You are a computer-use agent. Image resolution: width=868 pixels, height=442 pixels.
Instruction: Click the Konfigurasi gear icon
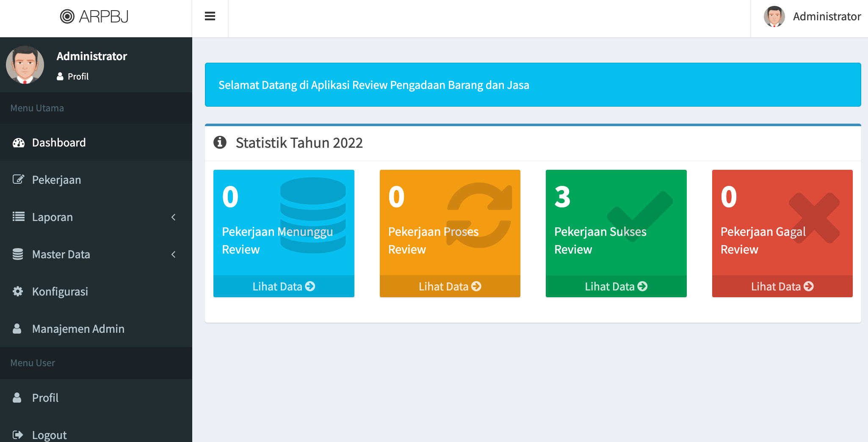[18, 291]
